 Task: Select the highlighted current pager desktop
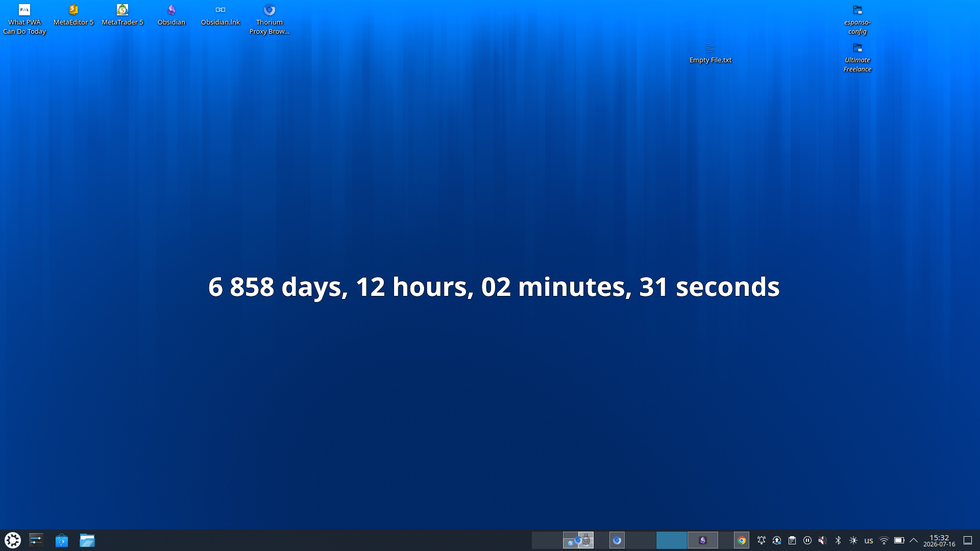[x=672, y=540]
